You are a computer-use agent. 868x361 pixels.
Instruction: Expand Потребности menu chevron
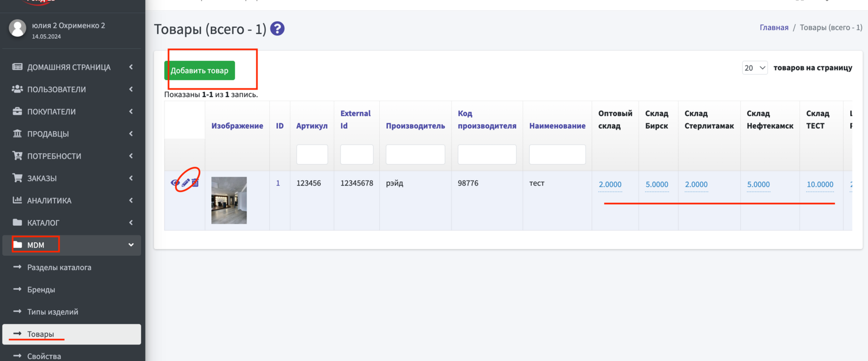[x=131, y=156]
